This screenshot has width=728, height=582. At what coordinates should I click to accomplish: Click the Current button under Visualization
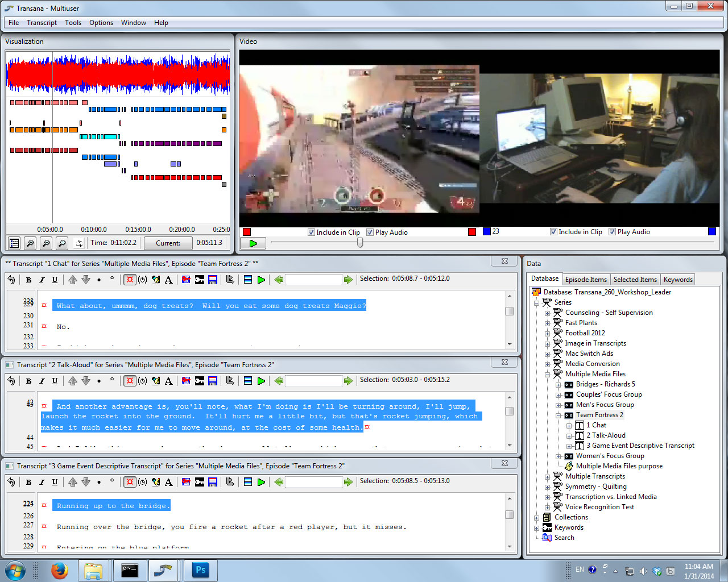(x=168, y=243)
